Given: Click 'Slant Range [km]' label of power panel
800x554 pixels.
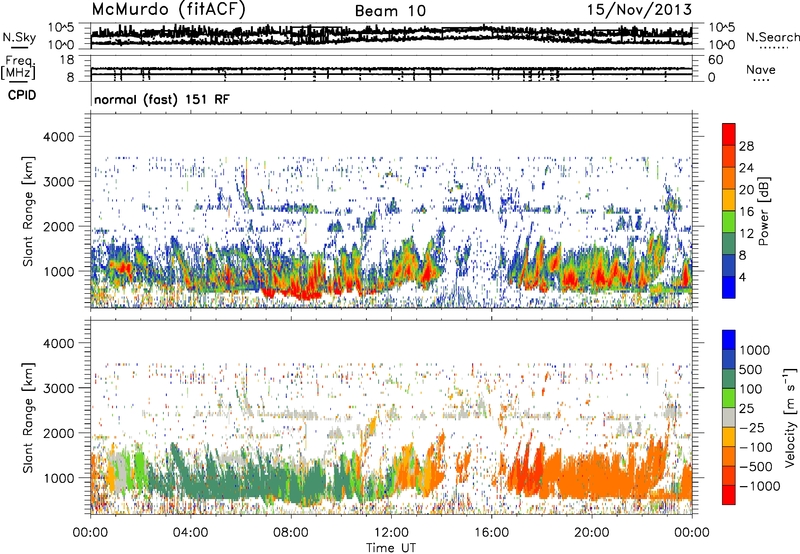Looking at the screenshot, I should pos(28,211).
